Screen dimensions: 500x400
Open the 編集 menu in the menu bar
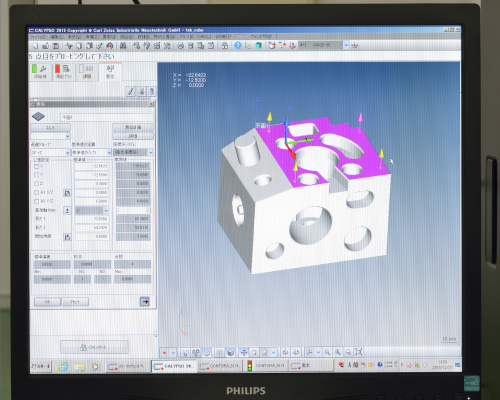coord(57,37)
